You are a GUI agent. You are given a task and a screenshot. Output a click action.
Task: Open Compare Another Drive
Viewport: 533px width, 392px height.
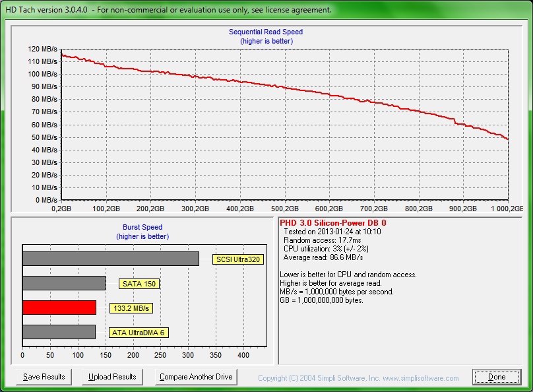[196, 377]
